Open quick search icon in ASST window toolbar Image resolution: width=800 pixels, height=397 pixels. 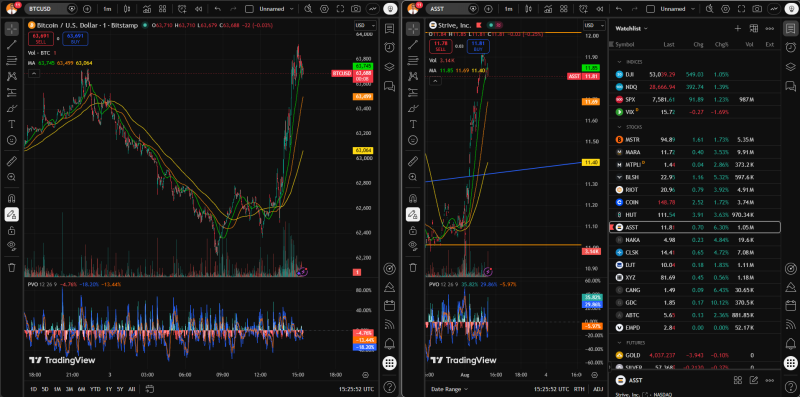(x=710, y=9)
